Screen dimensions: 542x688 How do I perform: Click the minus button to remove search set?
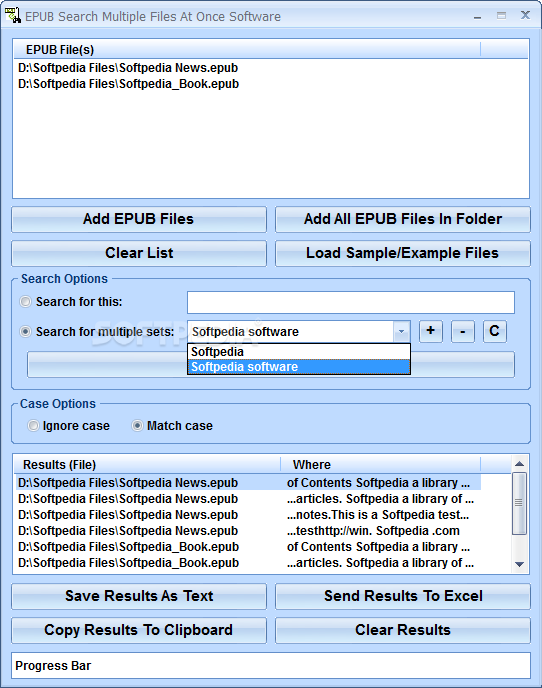[x=463, y=331]
